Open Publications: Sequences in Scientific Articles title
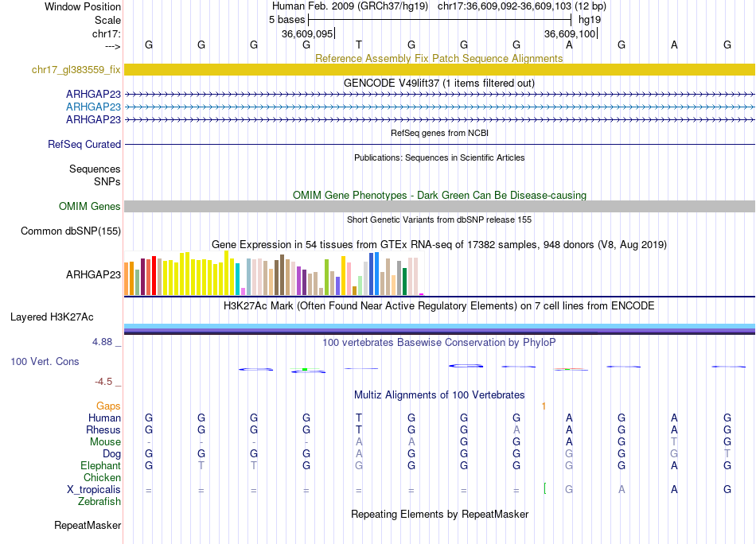The image size is (756, 544). [x=439, y=157]
